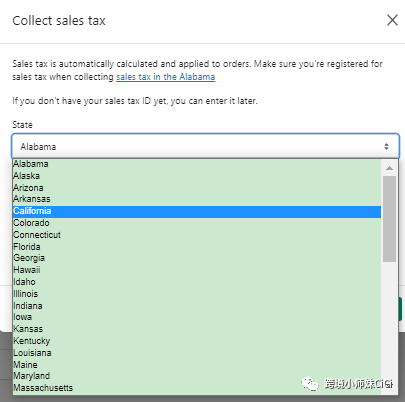Select Connecticut in the state list

pos(197,235)
